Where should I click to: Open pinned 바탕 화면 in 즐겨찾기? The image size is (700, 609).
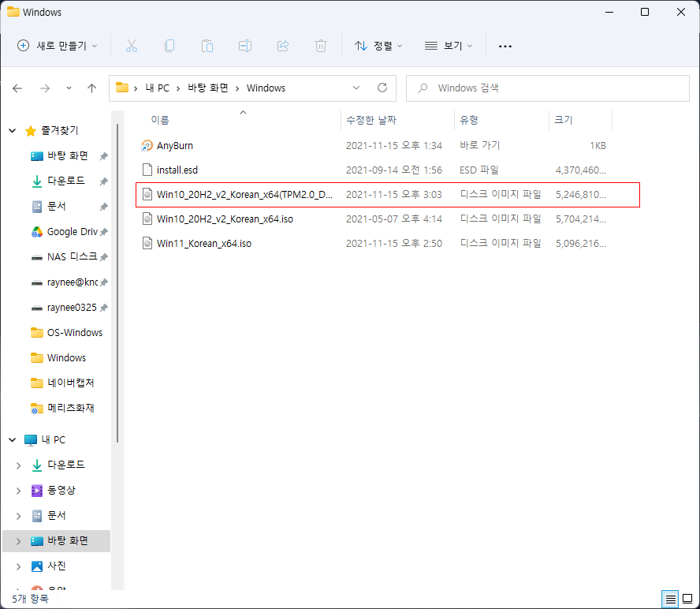68,156
